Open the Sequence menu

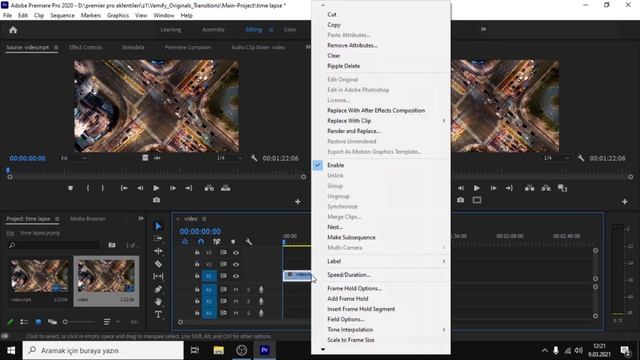pyautogui.click(x=62, y=16)
